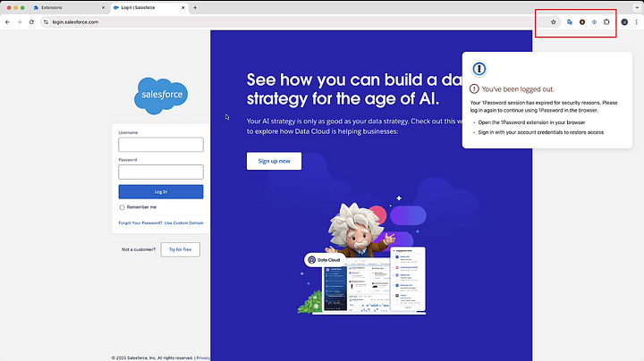Screen dimensions: 644x361
Task: Open a new browser tab
Action: [x=195, y=7]
